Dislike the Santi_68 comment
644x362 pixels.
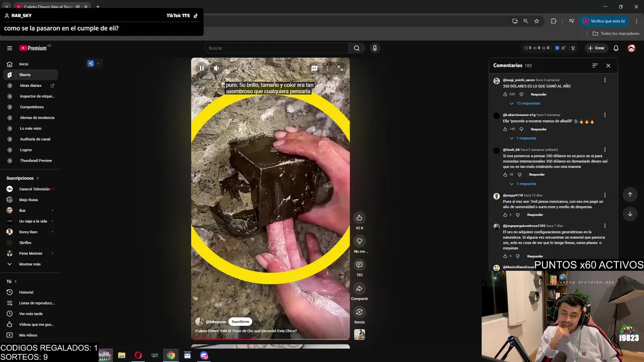(x=520, y=175)
